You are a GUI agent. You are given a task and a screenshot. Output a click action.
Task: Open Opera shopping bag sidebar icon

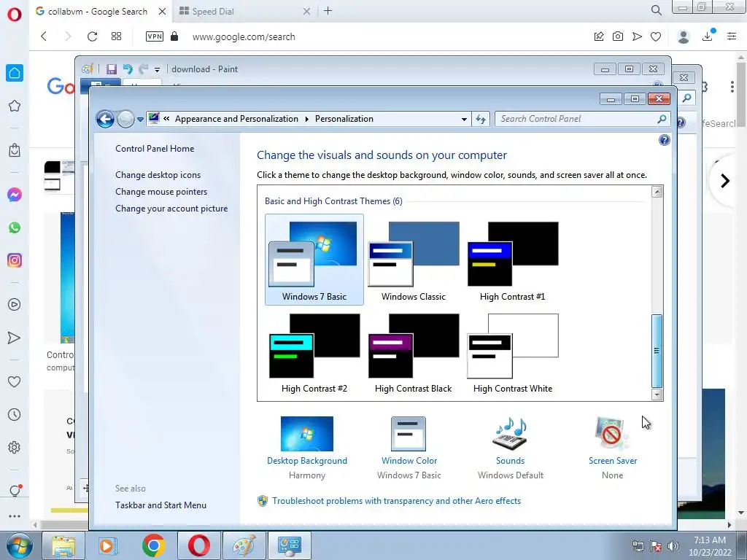click(x=15, y=150)
